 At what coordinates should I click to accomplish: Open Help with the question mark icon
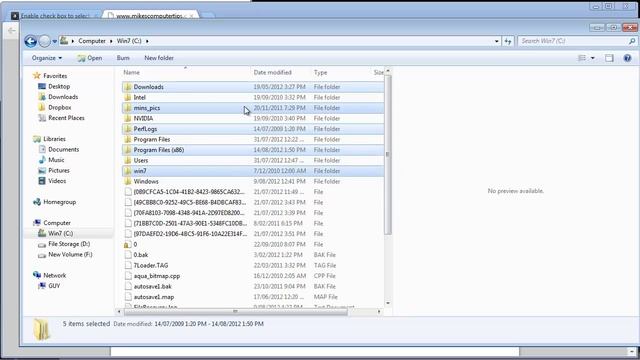(x=627, y=58)
